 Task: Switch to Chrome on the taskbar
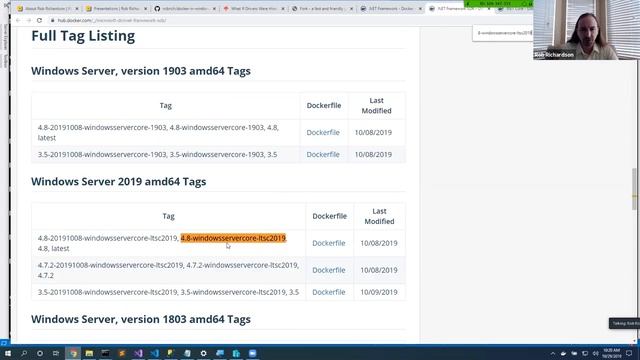(73, 353)
